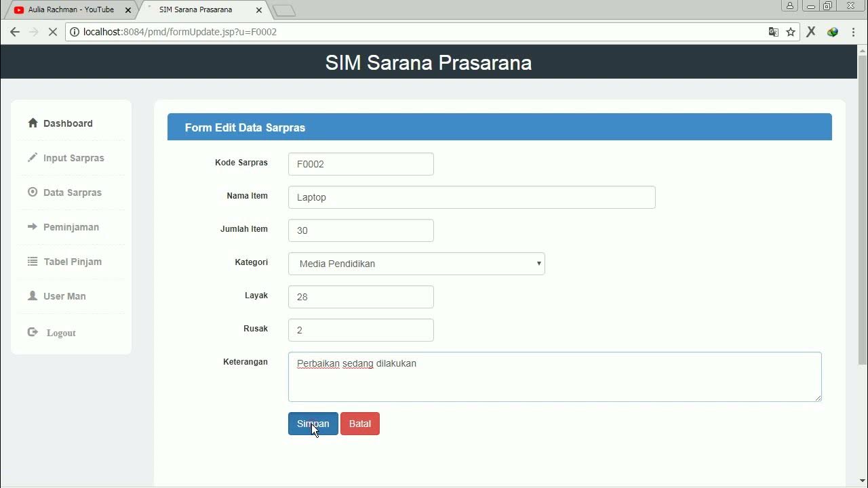Click the translate page icon
Screen dimensions: 868x488
pos(773,32)
